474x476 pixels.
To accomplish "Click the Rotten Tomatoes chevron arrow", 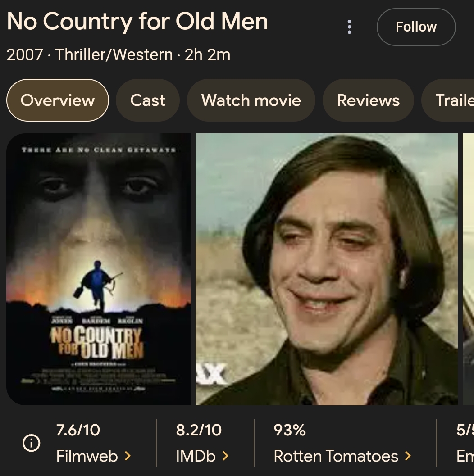I will coord(408,456).
